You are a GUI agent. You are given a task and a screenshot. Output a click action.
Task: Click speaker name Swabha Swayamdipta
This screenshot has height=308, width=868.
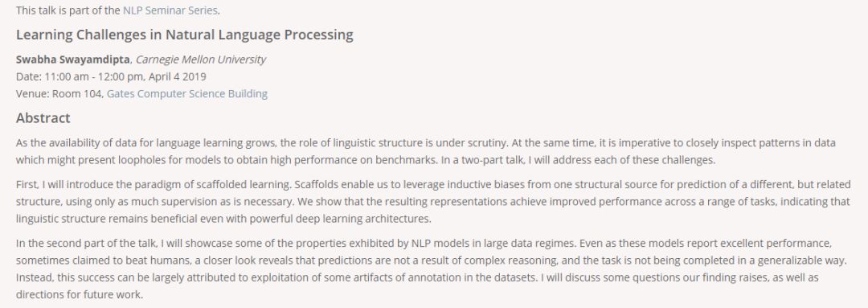[x=72, y=60]
